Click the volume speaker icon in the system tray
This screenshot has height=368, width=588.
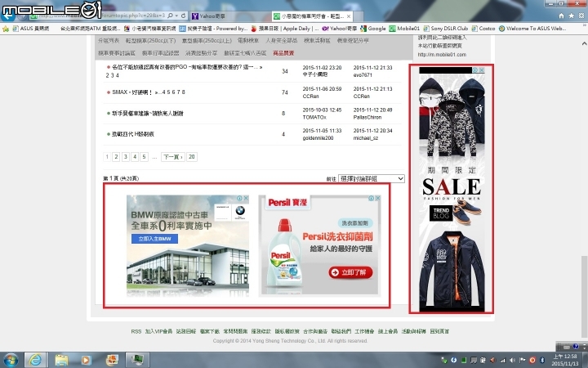click(512, 360)
